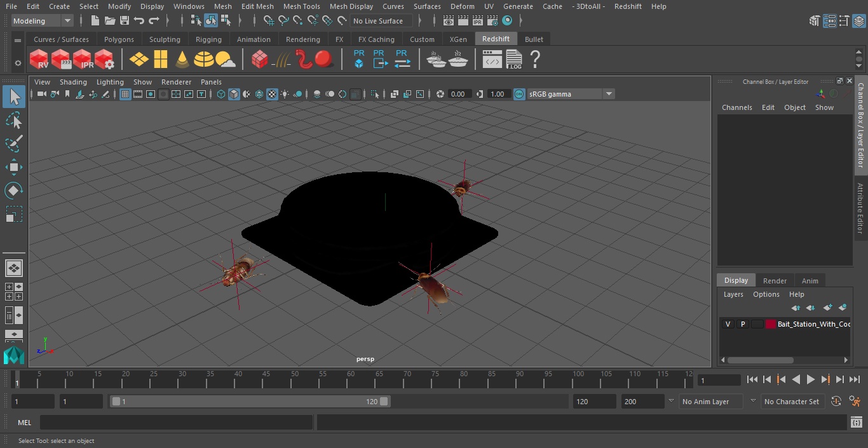The image size is (868, 448).
Task: Create a new scene file icon
Action: (95, 21)
